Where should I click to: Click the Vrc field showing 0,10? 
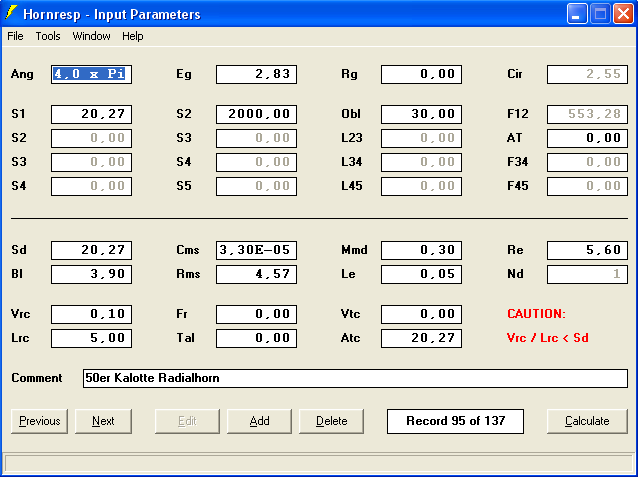(x=92, y=314)
